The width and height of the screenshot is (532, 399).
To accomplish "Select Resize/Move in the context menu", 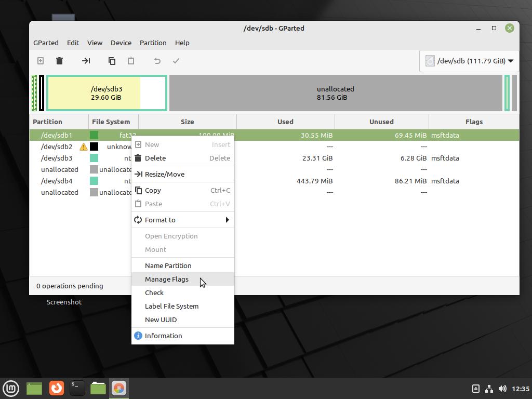I will pos(164,174).
